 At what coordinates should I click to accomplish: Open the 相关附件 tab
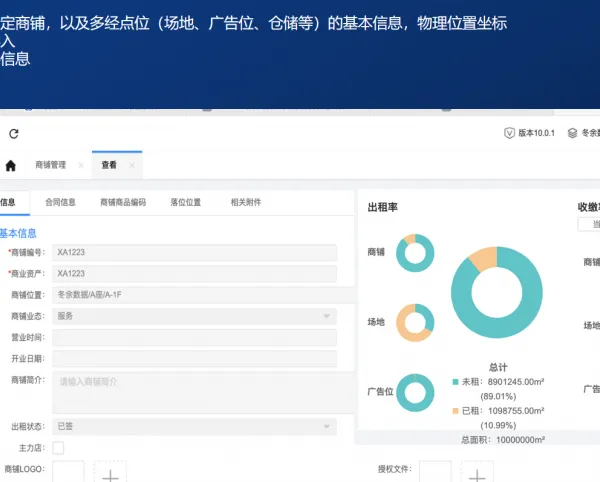pos(246,202)
